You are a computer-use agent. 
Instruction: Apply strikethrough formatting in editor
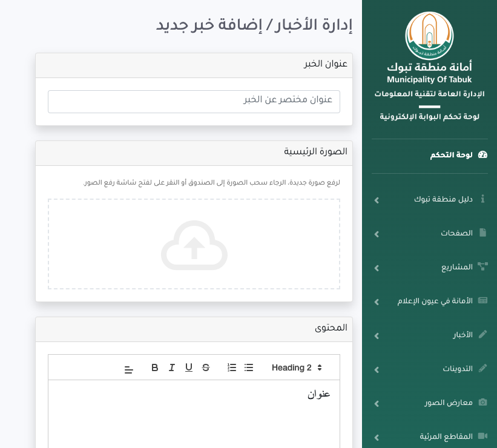(x=206, y=367)
